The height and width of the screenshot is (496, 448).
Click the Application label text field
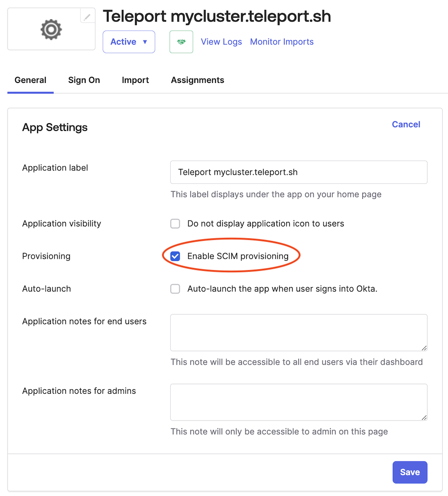[298, 172]
